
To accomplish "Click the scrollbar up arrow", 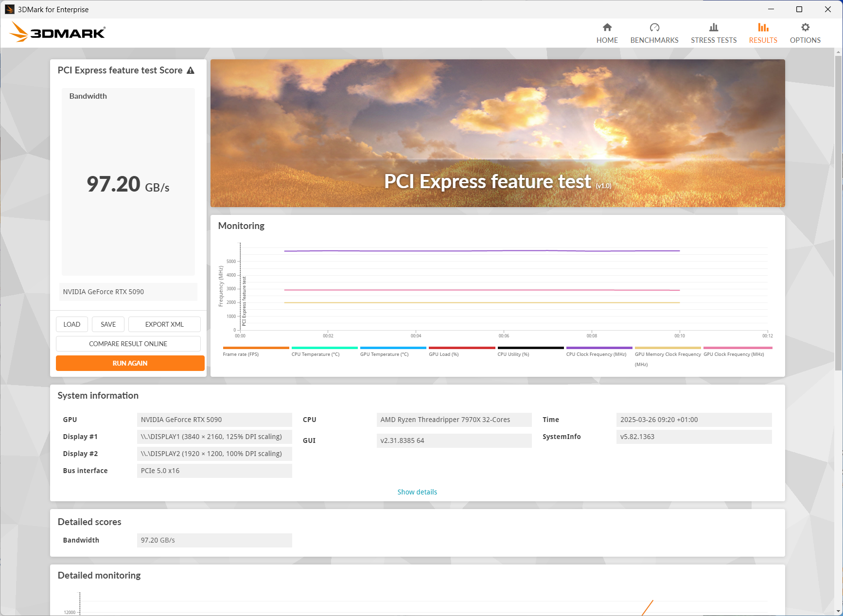I will pyautogui.click(x=838, y=52).
